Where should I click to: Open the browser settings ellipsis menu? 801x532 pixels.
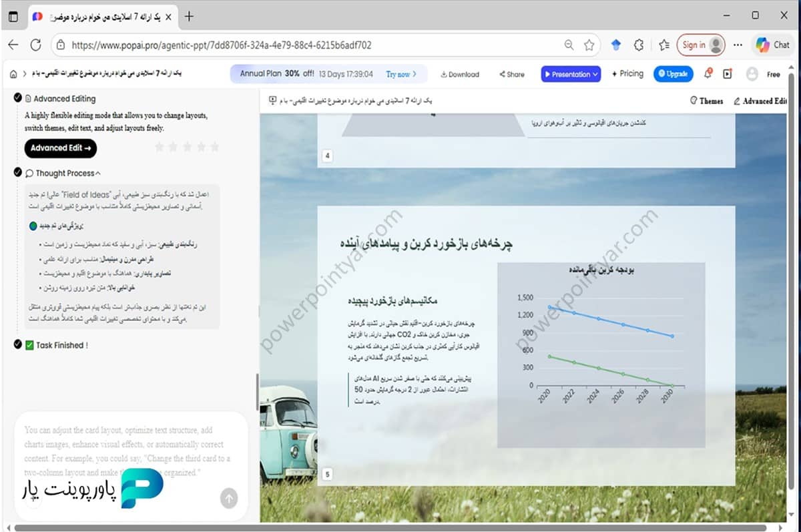tap(738, 45)
